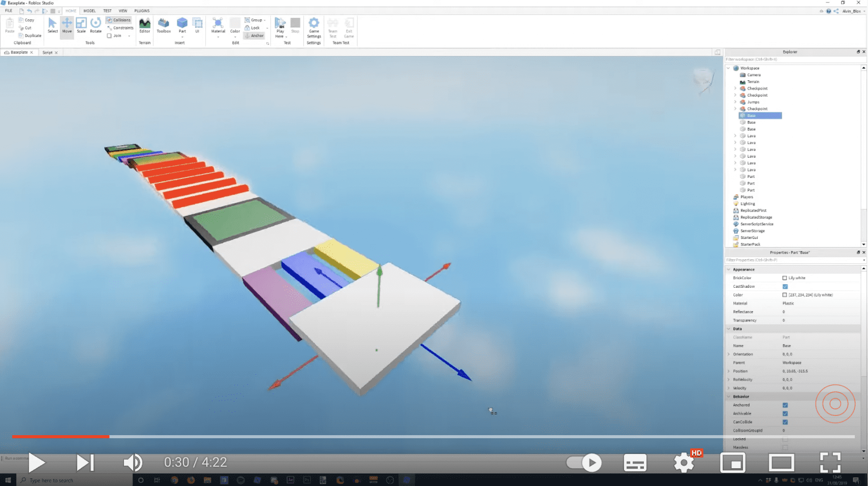Tick the Join checkbox
The image size is (868, 486).
coord(109,36)
